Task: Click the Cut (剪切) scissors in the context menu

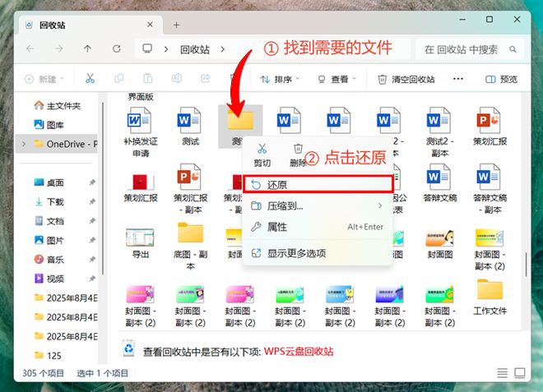Action: tap(262, 155)
